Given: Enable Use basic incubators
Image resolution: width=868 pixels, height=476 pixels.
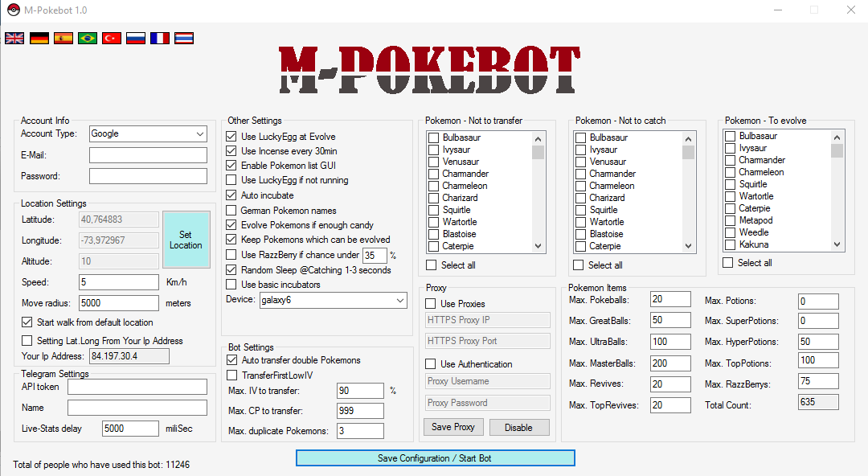Looking at the screenshot, I should 231,285.
